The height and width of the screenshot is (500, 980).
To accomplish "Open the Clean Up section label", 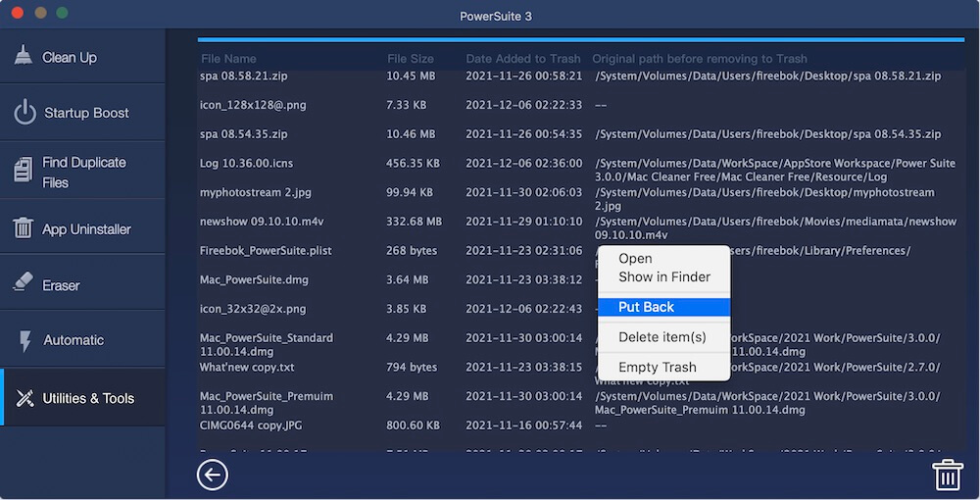I will (x=70, y=58).
